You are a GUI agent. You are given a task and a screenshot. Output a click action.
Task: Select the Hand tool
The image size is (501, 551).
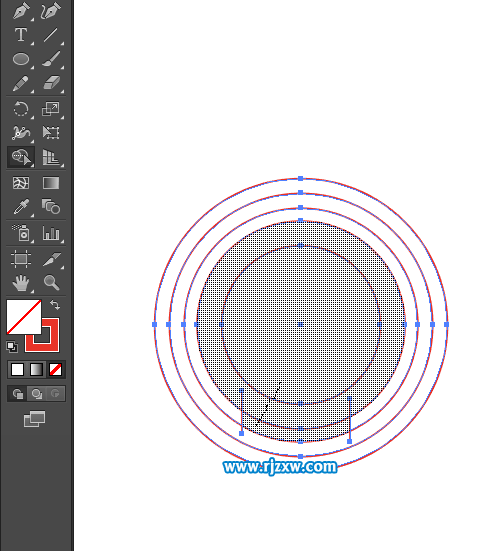pyautogui.click(x=21, y=283)
